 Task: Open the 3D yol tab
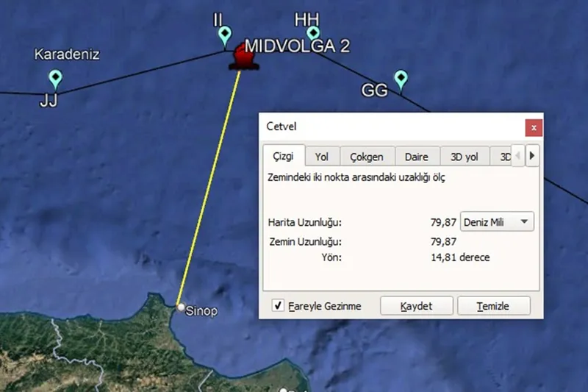464,157
